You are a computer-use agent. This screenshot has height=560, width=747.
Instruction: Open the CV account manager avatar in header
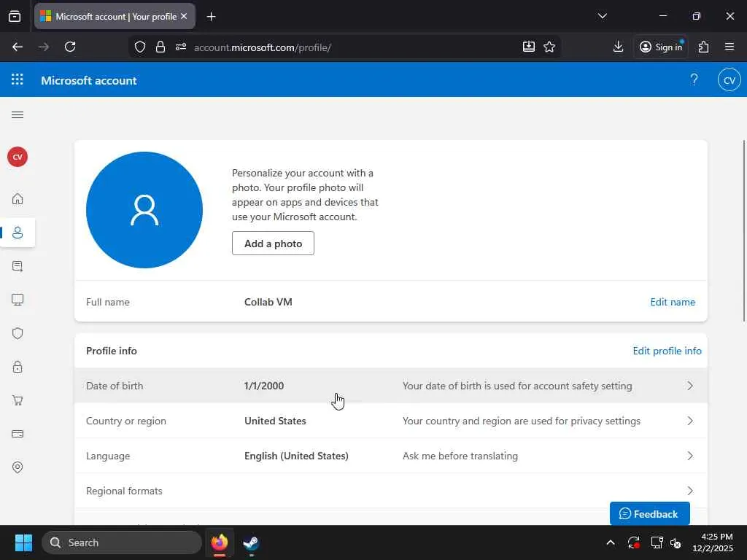[729, 80]
